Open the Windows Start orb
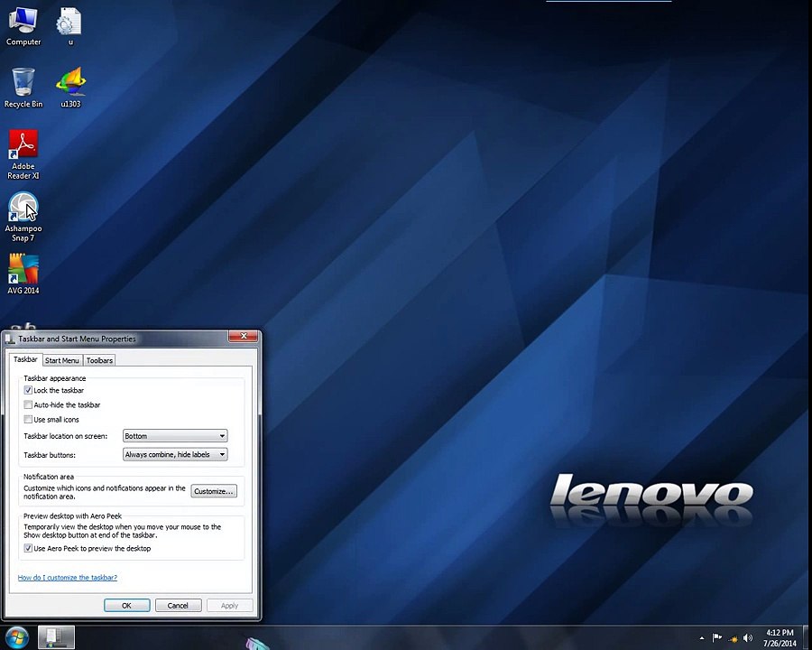The image size is (812, 650). (17, 637)
